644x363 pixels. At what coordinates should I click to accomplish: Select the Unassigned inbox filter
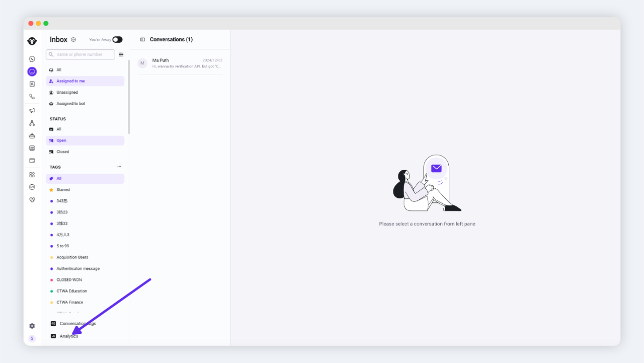click(67, 93)
